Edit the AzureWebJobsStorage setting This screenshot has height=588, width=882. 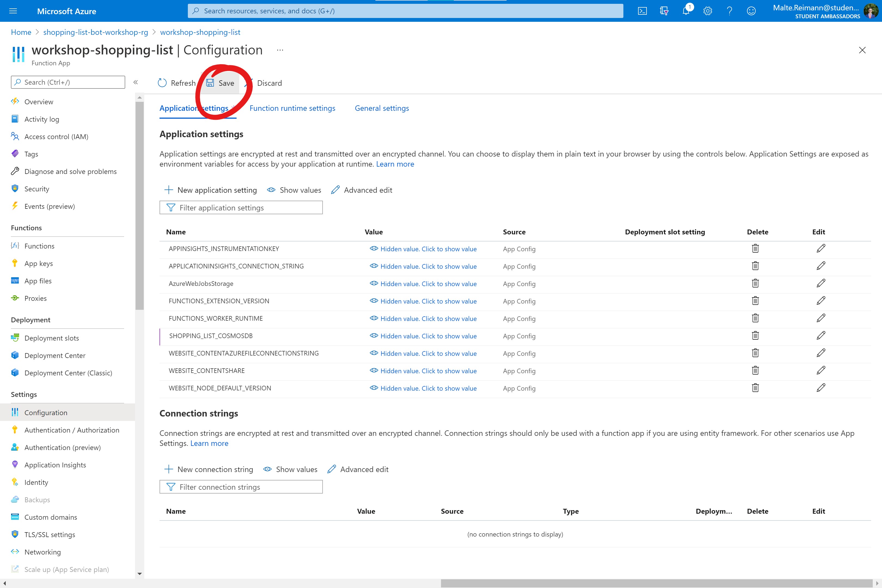pyautogui.click(x=820, y=283)
